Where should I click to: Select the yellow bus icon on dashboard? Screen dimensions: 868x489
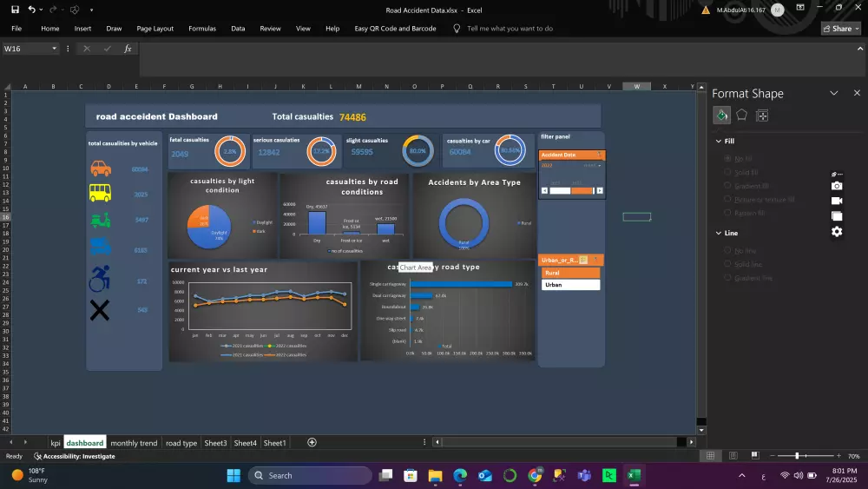(100, 193)
